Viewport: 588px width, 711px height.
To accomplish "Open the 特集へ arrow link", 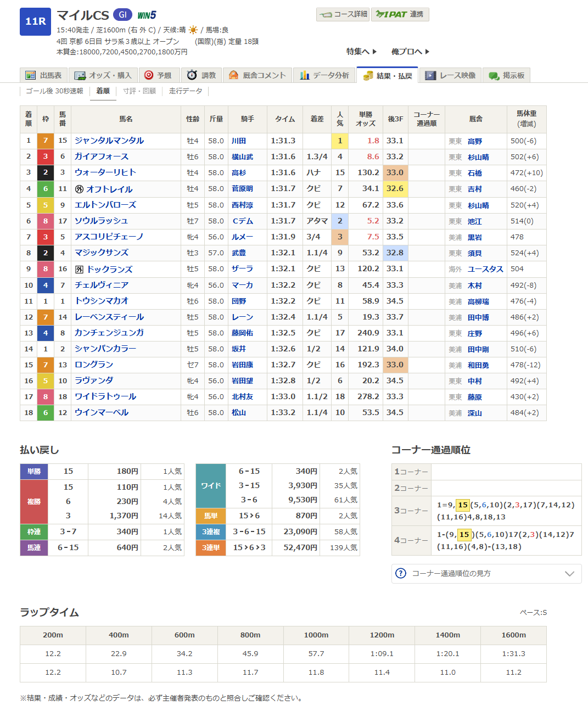I will pos(361,52).
